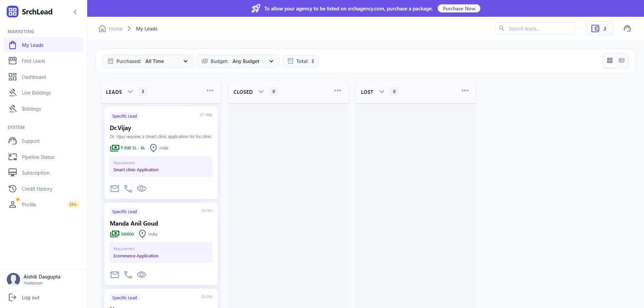Click the Home breadcrumb icon

[102, 28]
